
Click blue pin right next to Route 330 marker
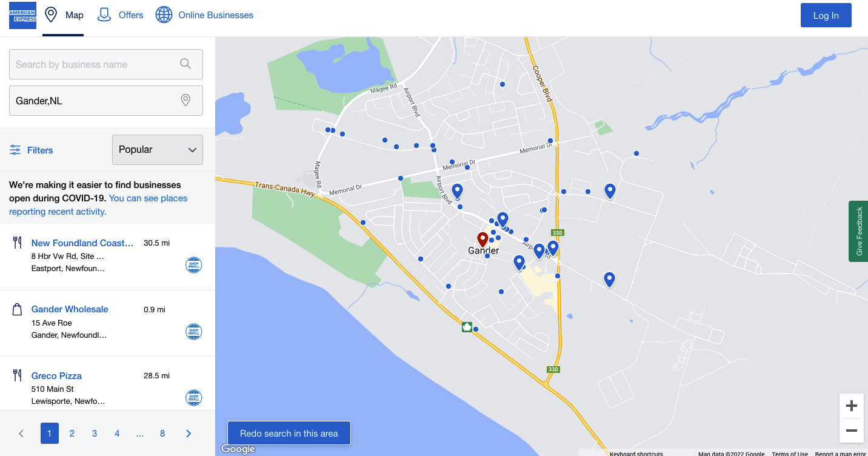pos(553,247)
